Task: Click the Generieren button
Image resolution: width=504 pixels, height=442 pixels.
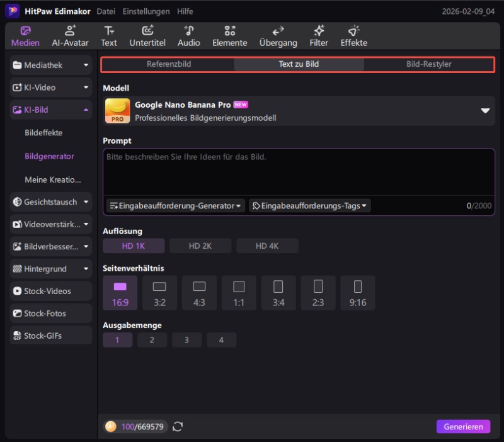Action: point(463,427)
